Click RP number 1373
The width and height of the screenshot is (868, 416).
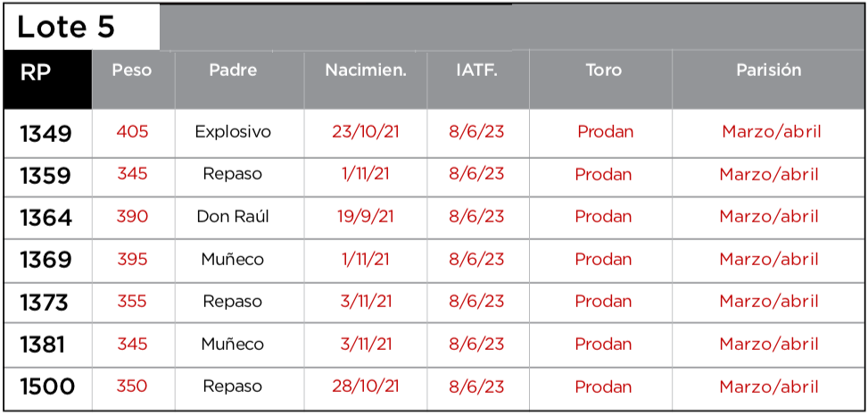tap(44, 304)
